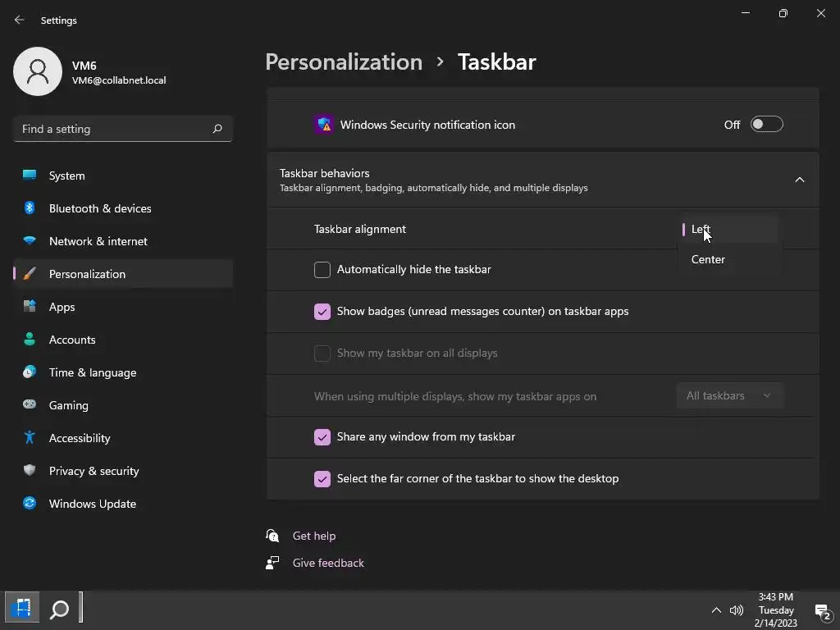Image resolution: width=840 pixels, height=630 pixels.
Task: Uncheck Share any window from my taskbar
Action: click(x=322, y=436)
